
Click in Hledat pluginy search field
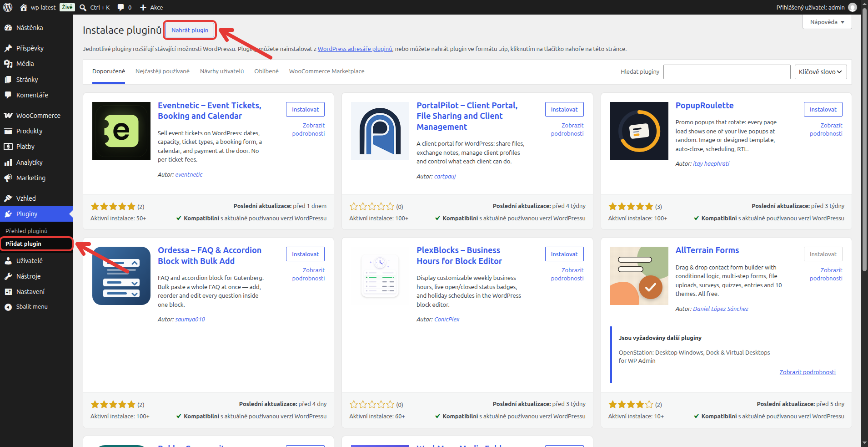(x=727, y=72)
